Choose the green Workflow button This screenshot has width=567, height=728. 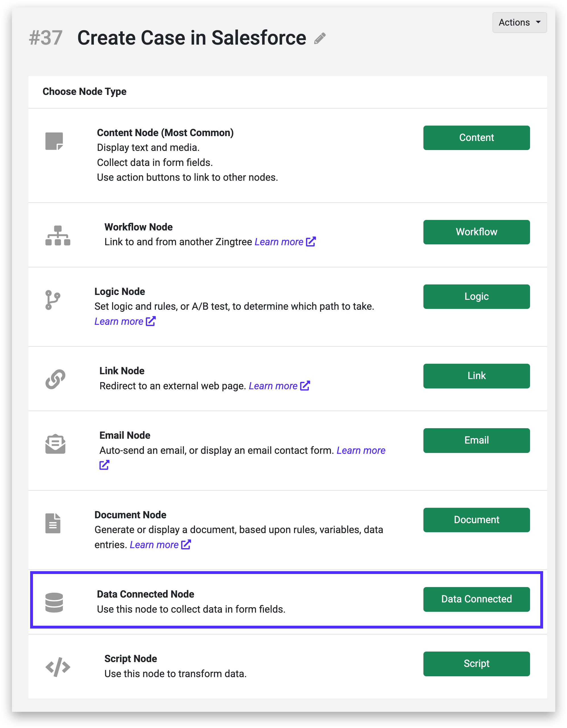pos(476,232)
